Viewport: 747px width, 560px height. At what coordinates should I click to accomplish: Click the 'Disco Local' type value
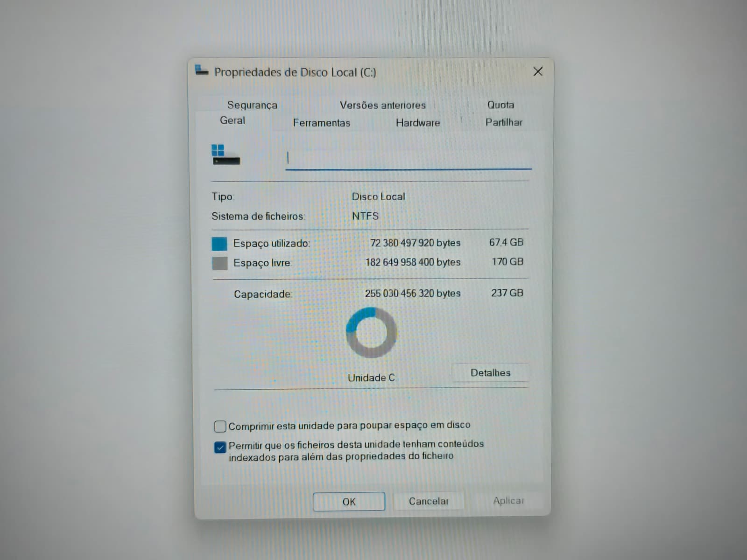[x=379, y=196]
